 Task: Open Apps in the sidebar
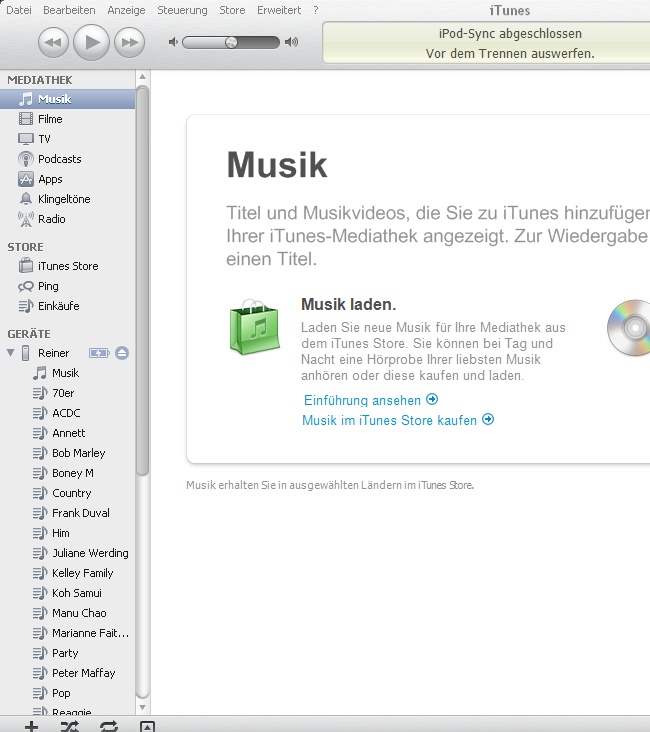(x=68, y=179)
